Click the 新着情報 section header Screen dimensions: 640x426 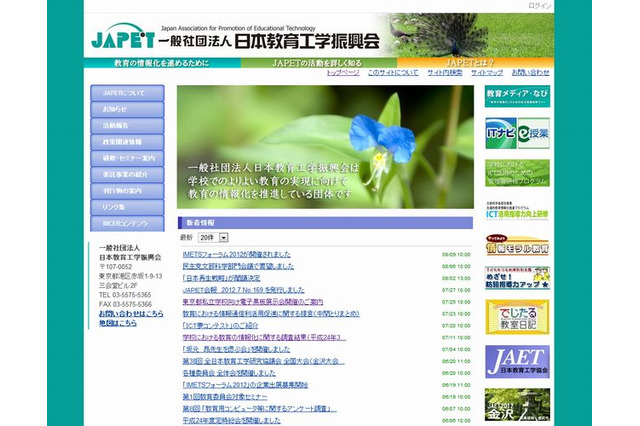click(x=325, y=223)
